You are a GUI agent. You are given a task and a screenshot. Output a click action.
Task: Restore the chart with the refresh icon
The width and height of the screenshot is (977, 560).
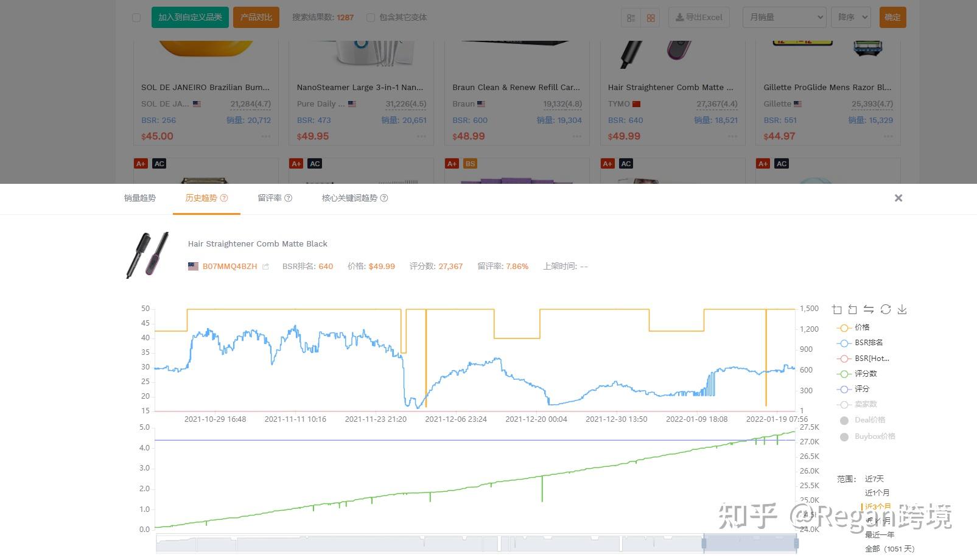[x=886, y=309]
